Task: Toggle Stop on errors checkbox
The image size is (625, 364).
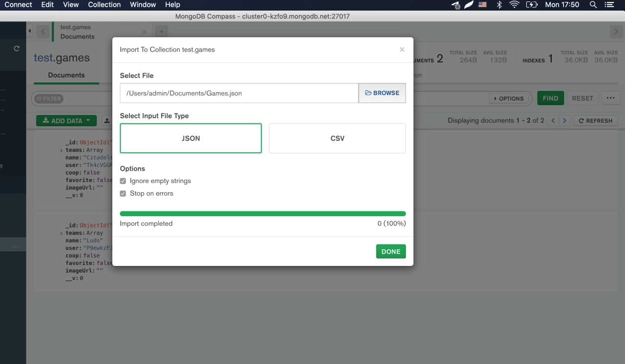Action: coord(123,194)
